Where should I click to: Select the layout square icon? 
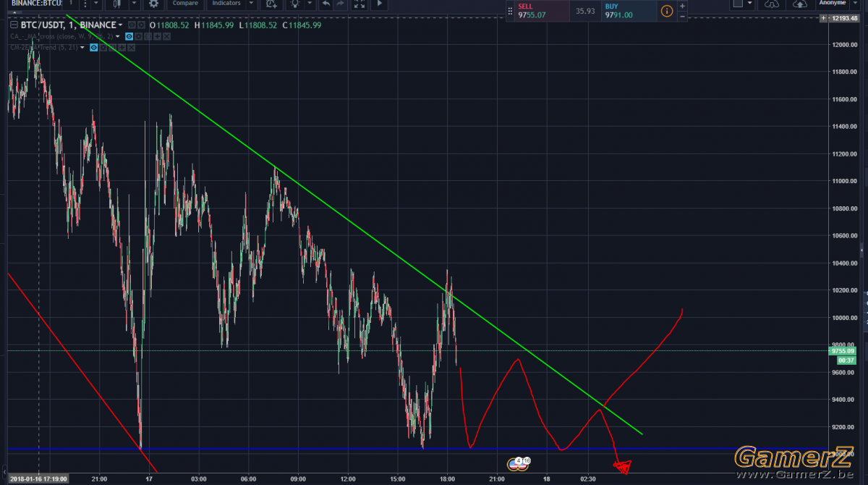click(738, 4)
